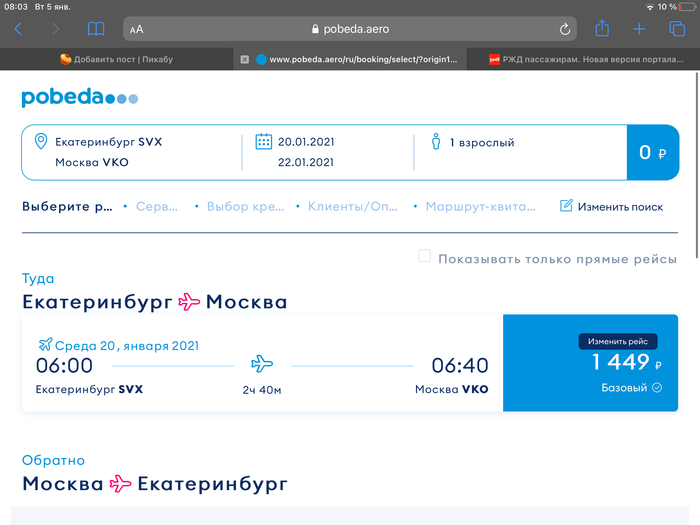
Task: Show all open tabs overview icon
Action: [677, 29]
